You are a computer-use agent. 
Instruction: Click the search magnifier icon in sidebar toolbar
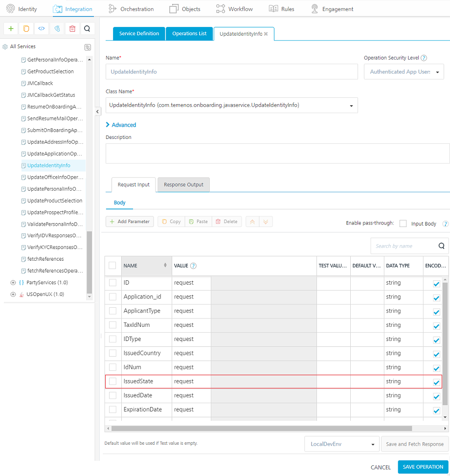87,29
